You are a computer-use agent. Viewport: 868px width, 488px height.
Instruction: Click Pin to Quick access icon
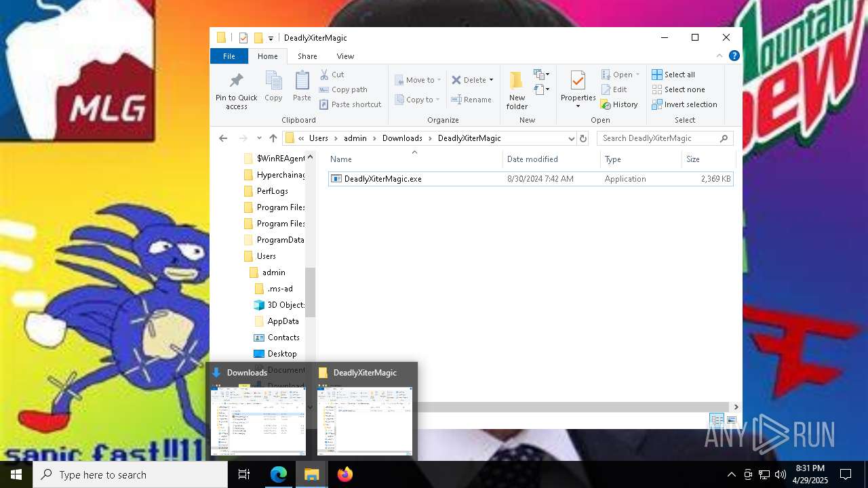236,81
